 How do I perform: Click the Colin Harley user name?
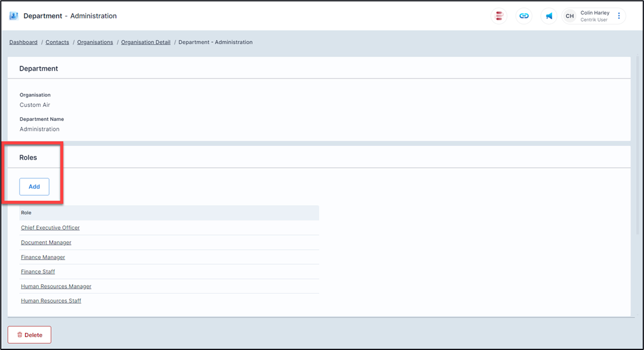[594, 13]
